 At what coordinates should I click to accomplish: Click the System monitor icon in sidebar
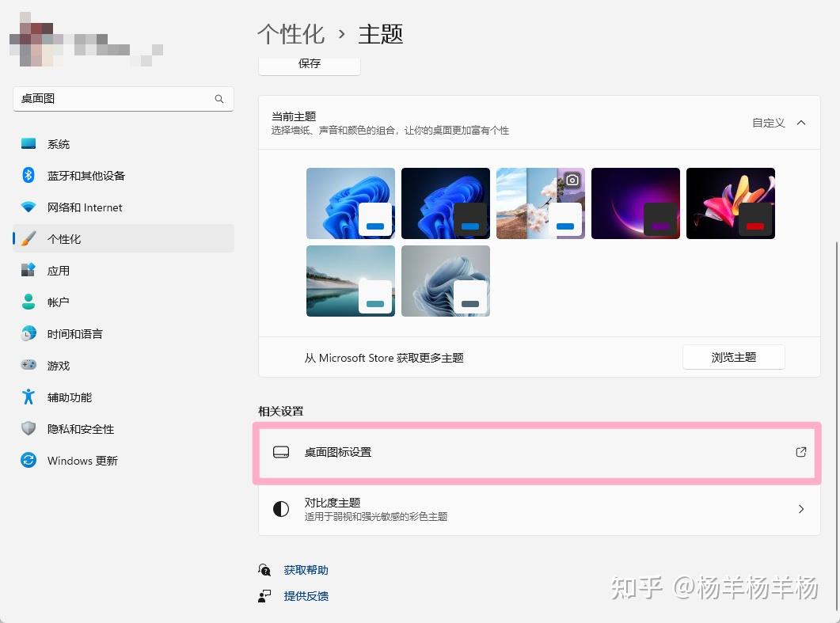coord(29,143)
